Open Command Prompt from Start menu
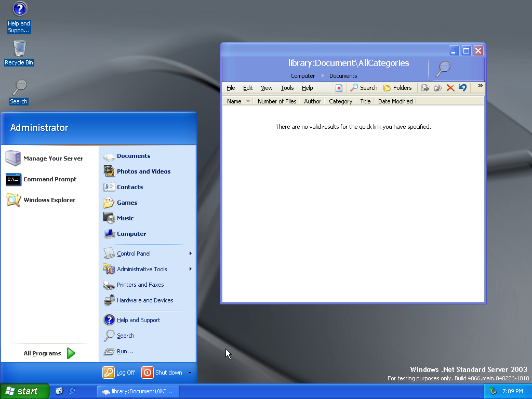Screen dimensions: 532x399 click(49, 179)
